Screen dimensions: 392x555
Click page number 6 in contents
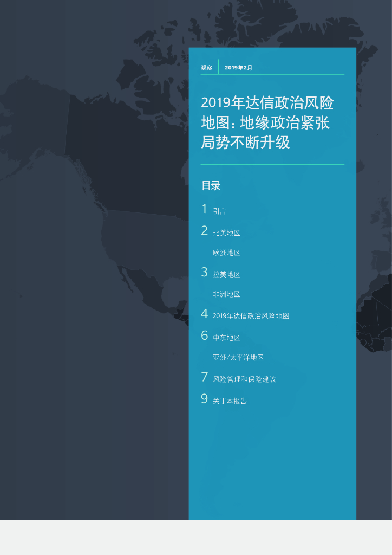(204, 335)
